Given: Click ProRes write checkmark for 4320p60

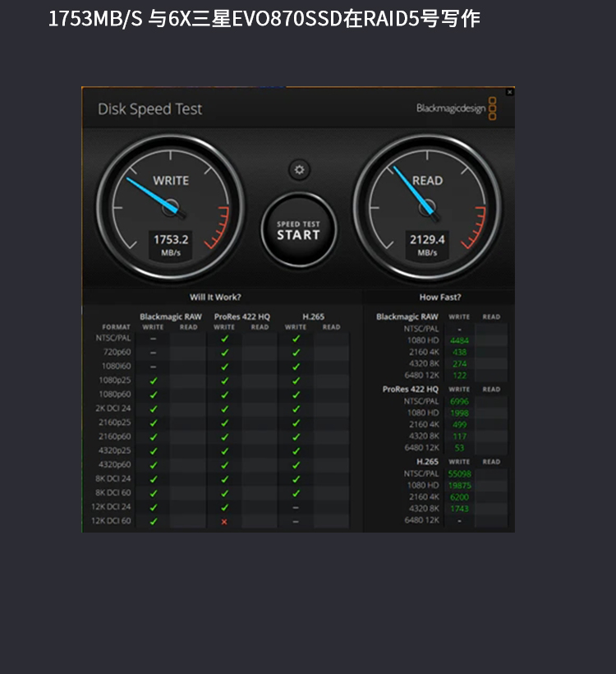Looking at the screenshot, I should 224,465.
